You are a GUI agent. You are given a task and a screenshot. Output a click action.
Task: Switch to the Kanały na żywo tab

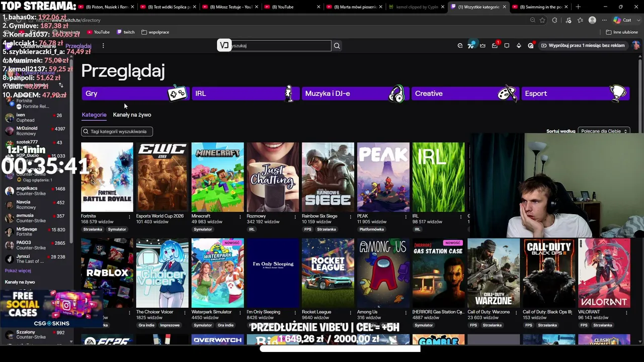[132, 115]
